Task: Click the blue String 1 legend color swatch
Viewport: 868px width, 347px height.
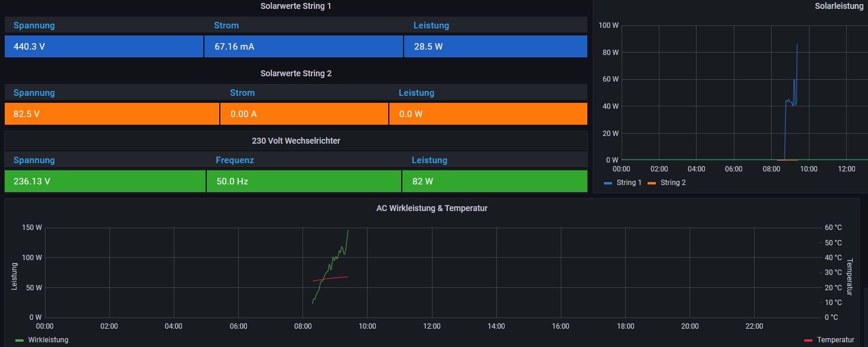Action: [608, 183]
